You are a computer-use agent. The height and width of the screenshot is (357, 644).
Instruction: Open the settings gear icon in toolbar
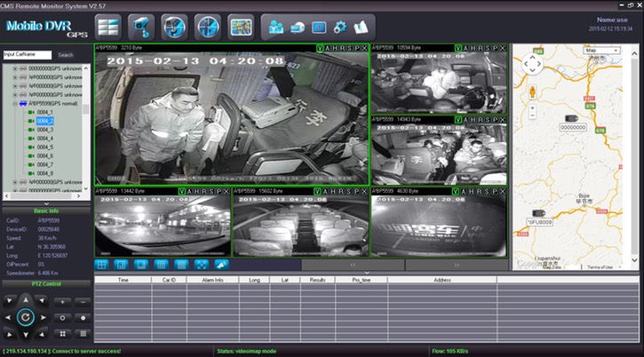[338, 26]
